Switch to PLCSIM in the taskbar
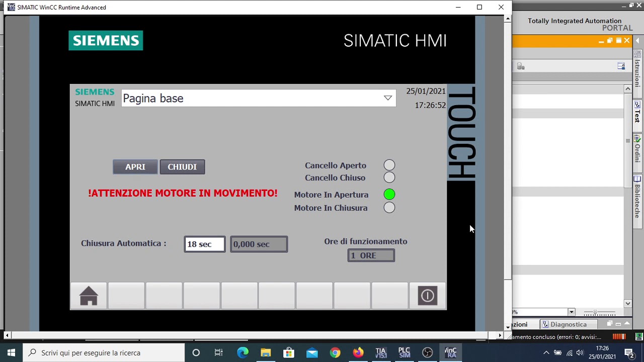 click(404, 353)
